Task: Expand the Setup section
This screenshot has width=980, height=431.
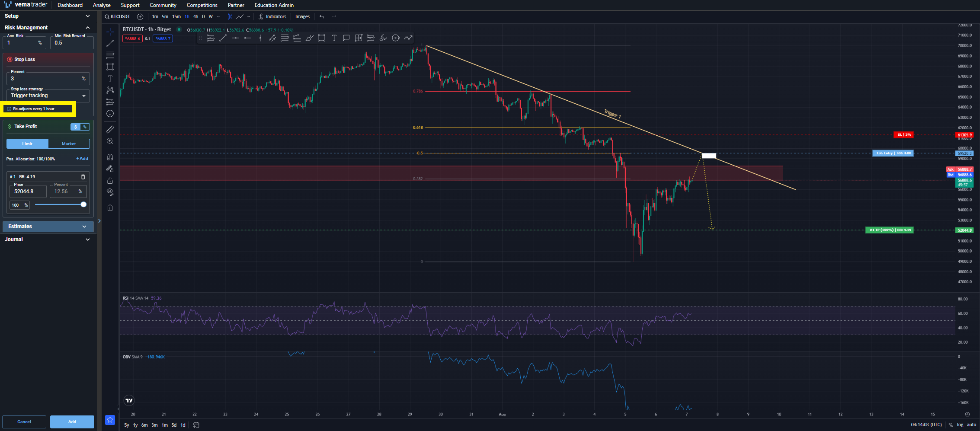Action: pos(48,16)
